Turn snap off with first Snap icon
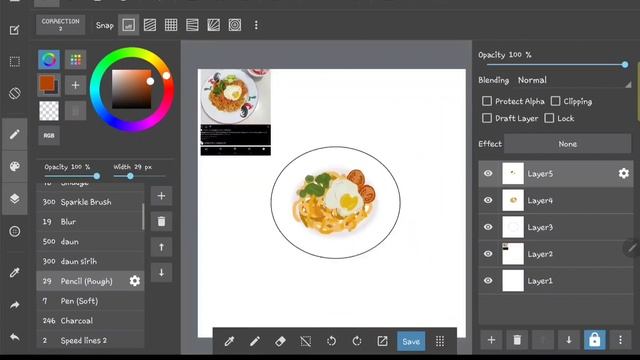Viewport: 640px width, 360px height. click(129, 25)
